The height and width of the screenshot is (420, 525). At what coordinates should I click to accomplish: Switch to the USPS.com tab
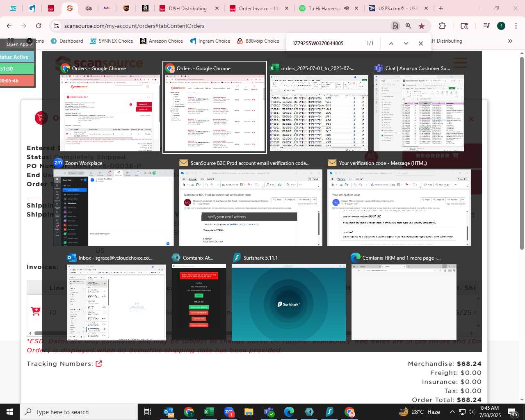coord(398,8)
